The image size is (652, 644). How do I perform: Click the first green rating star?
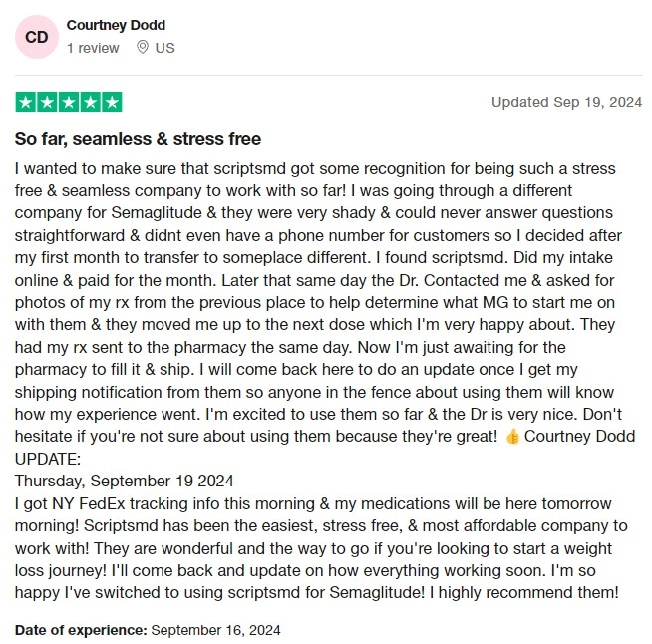(x=26, y=102)
